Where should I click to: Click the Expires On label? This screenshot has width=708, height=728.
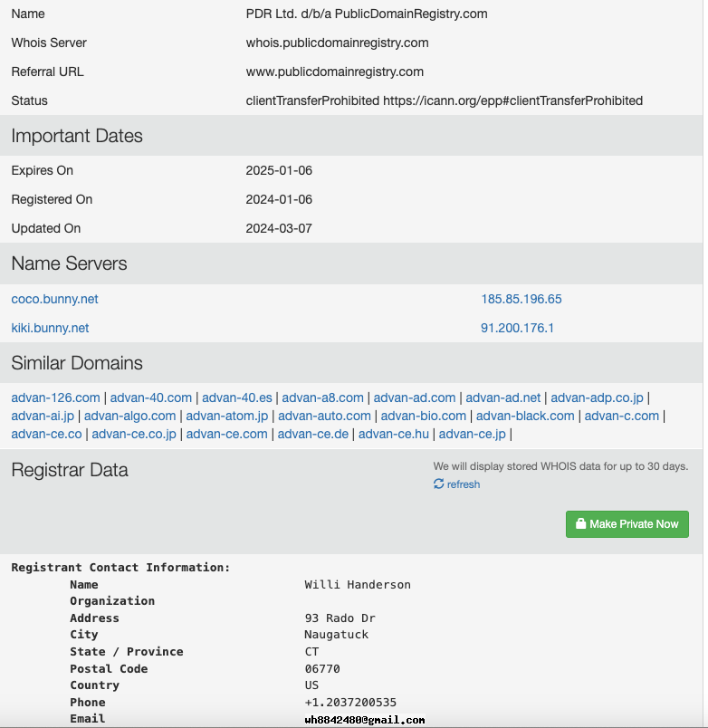(43, 170)
